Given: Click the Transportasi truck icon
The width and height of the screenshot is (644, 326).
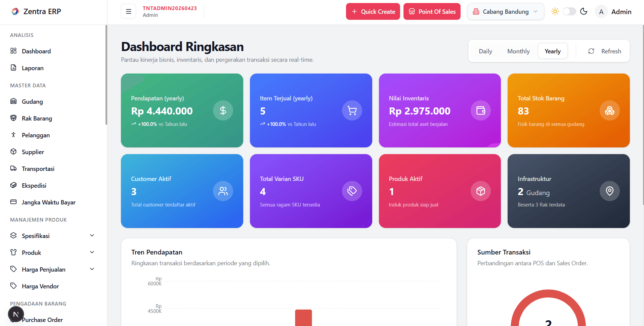Looking at the screenshot, I should [13, 168].
